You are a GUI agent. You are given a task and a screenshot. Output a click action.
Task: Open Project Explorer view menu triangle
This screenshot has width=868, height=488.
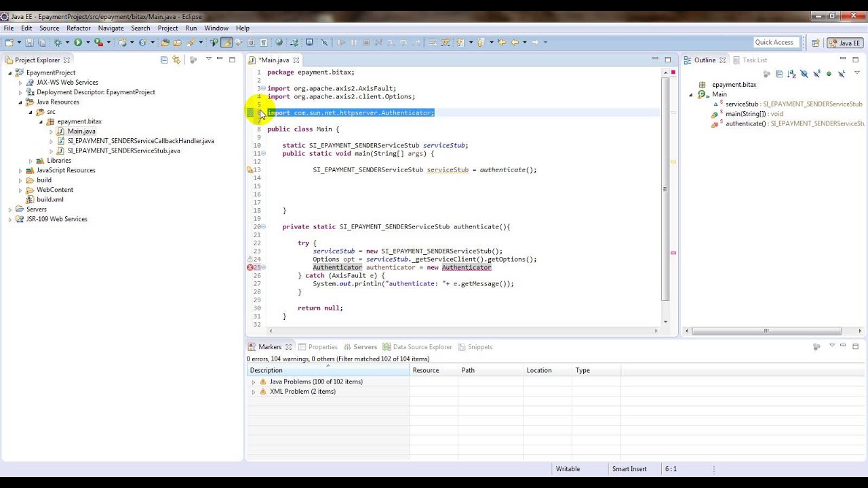(x=208, y=59)
